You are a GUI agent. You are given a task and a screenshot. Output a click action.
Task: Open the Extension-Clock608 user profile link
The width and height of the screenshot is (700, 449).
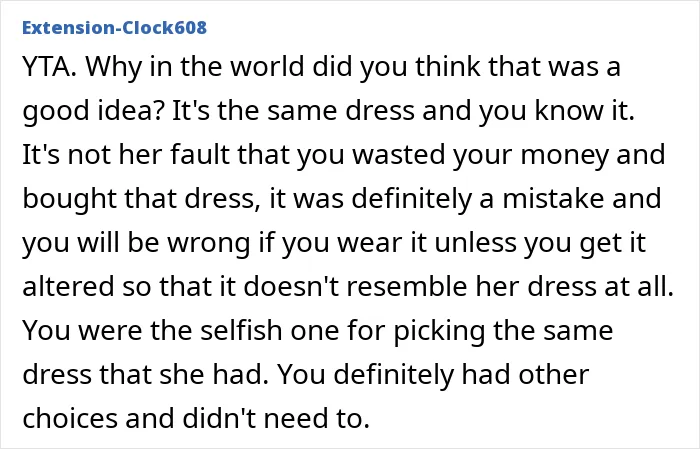(x=114, y=28)
